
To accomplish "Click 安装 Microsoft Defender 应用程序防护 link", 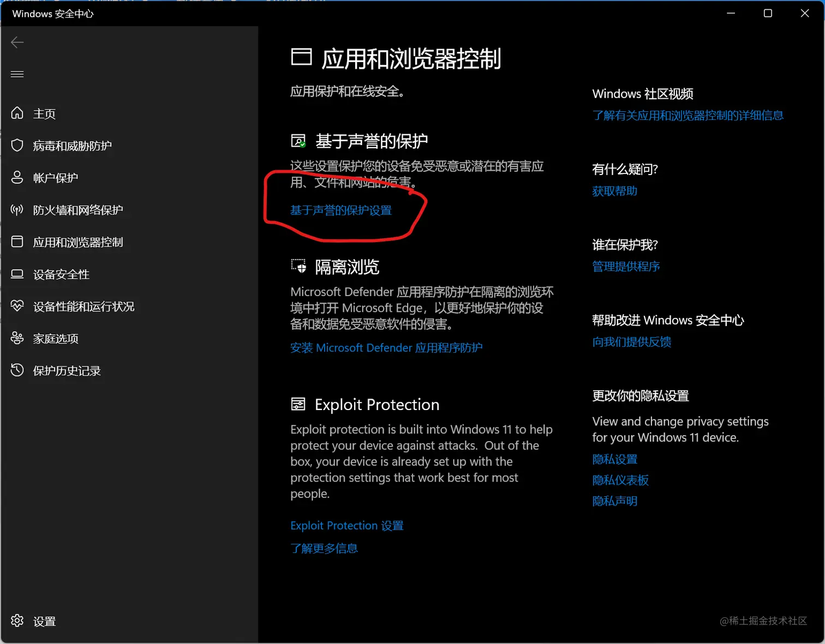I will click(x=386, y=347).
